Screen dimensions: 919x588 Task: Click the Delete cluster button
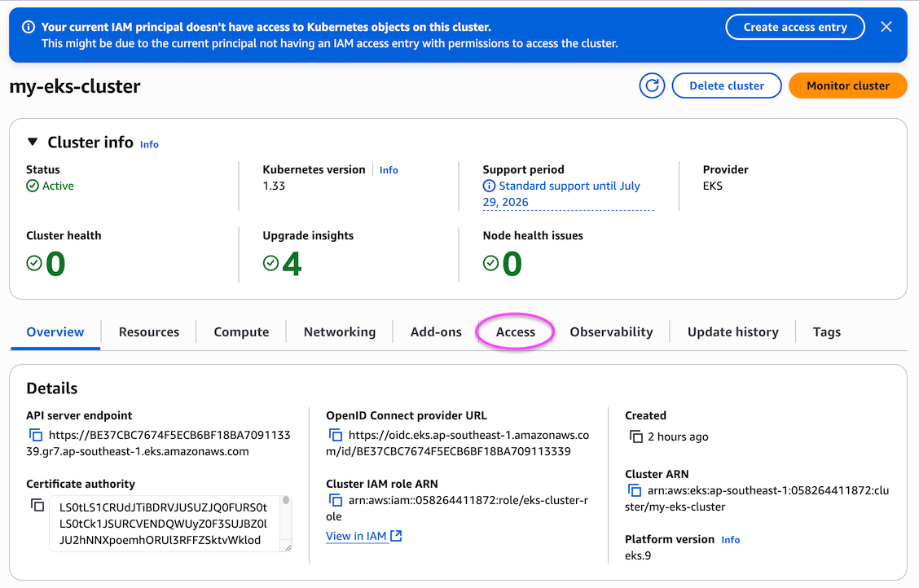[726, 86]
